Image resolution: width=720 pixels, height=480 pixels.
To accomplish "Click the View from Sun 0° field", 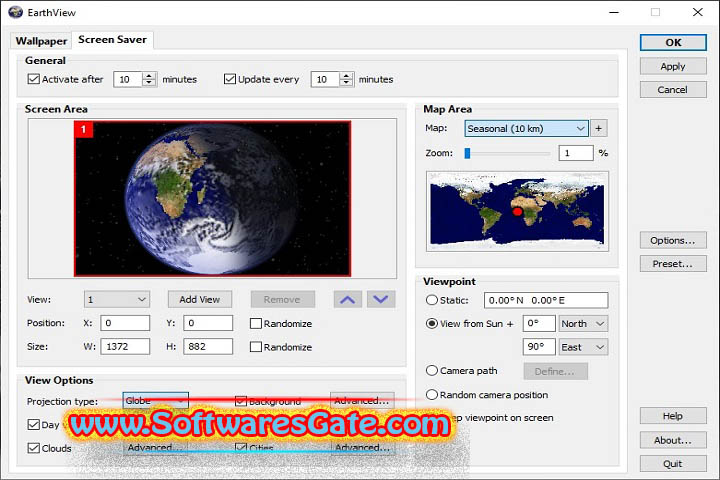I will coord(539,323).
